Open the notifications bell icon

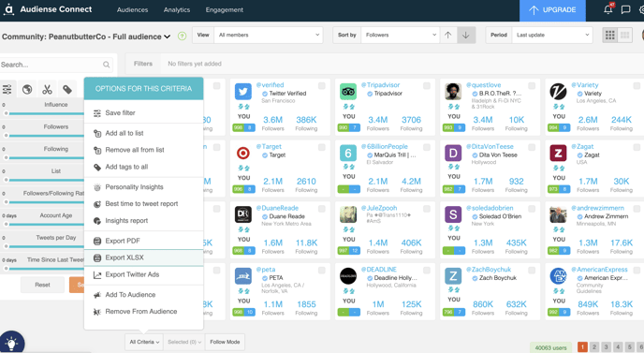point(608,9)
